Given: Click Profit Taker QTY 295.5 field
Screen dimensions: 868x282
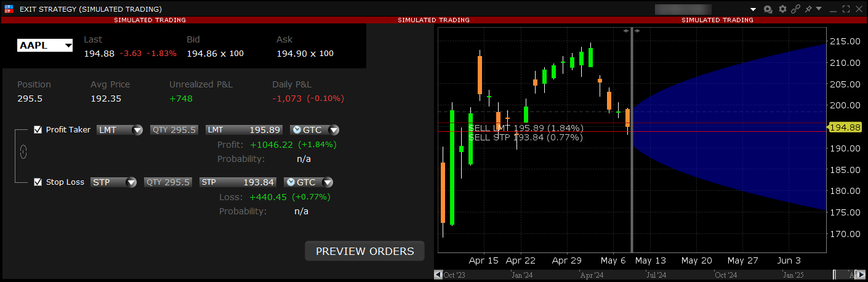Looking at the screenshot, I should [174, 130].
